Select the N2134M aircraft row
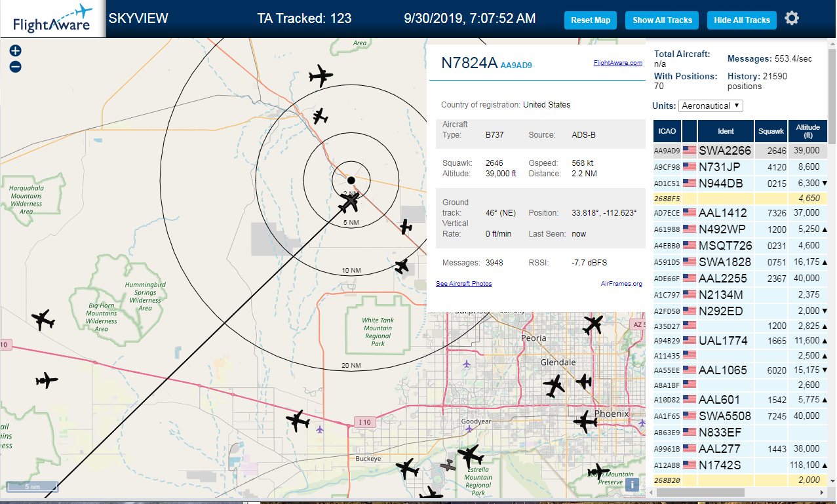This screenshot has width=837, height=504. (740, 295)
